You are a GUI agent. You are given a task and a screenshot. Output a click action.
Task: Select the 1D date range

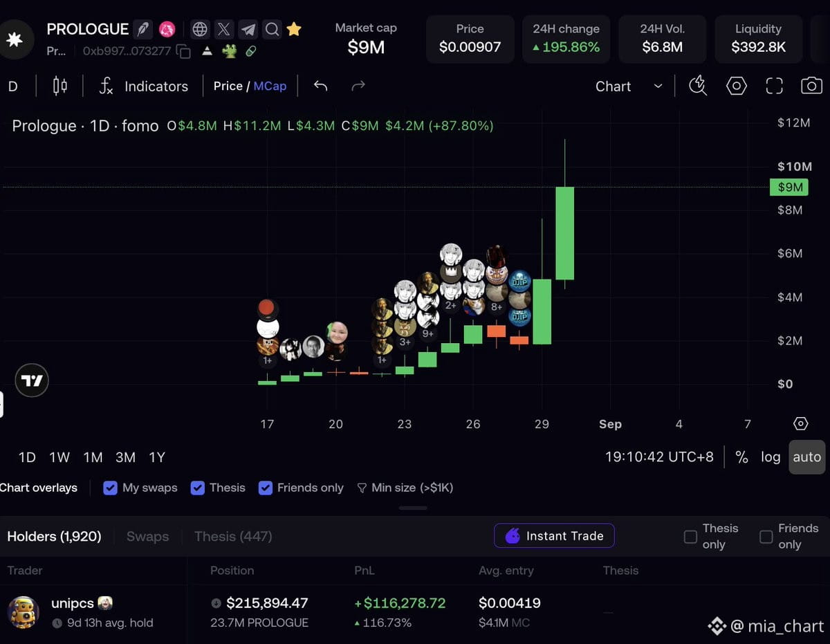27,457
